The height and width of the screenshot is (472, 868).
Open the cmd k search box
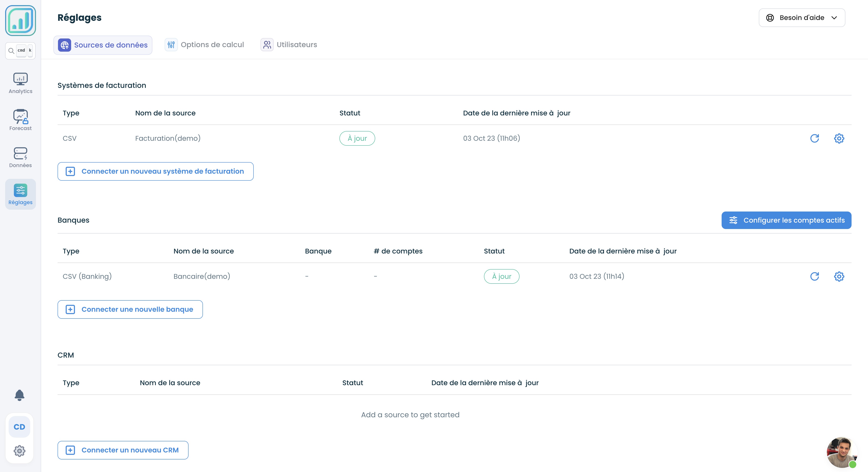click(x=21, y=51)
